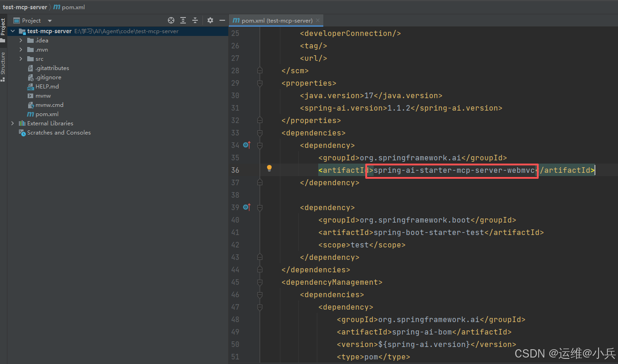
Task: Click the 1.1.2 spring-ai version value
Action: (x=398, y=108)
